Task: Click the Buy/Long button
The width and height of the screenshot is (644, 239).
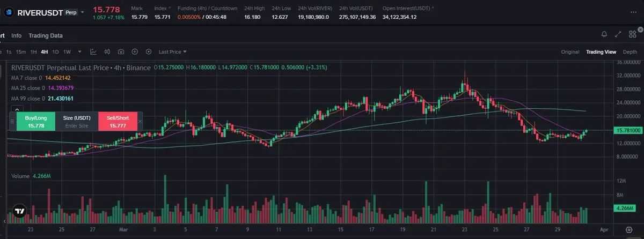Action: click(36, 121)
